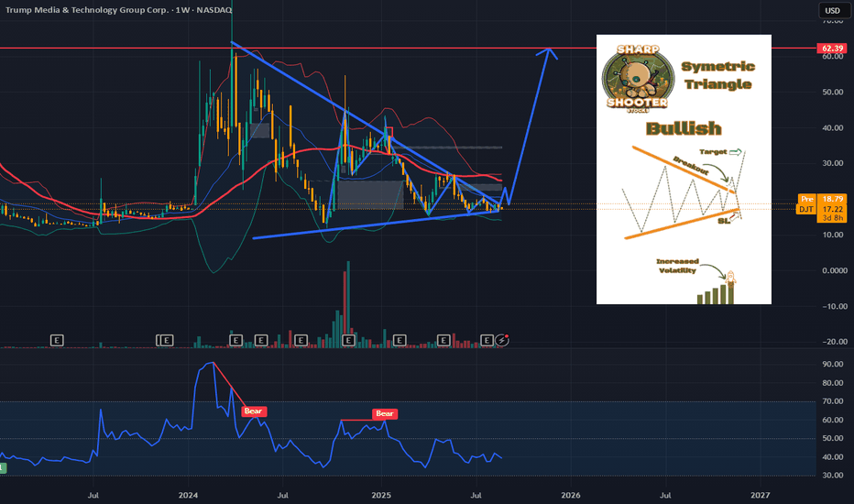This screenshot has height=504, width=854.
Task: Select the red 62.39 price line label
Action: click(x=832, y=49)
